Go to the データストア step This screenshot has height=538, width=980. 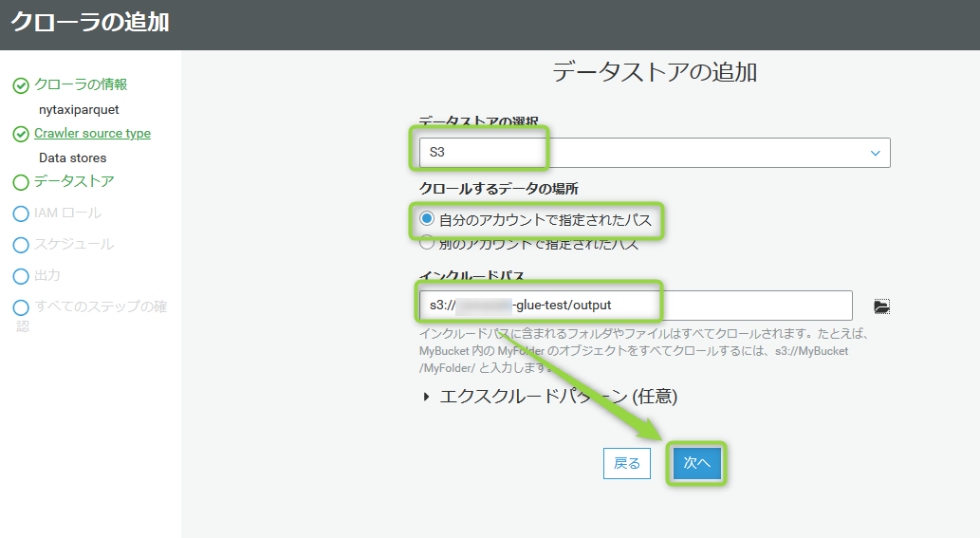[x=74, y=181]
